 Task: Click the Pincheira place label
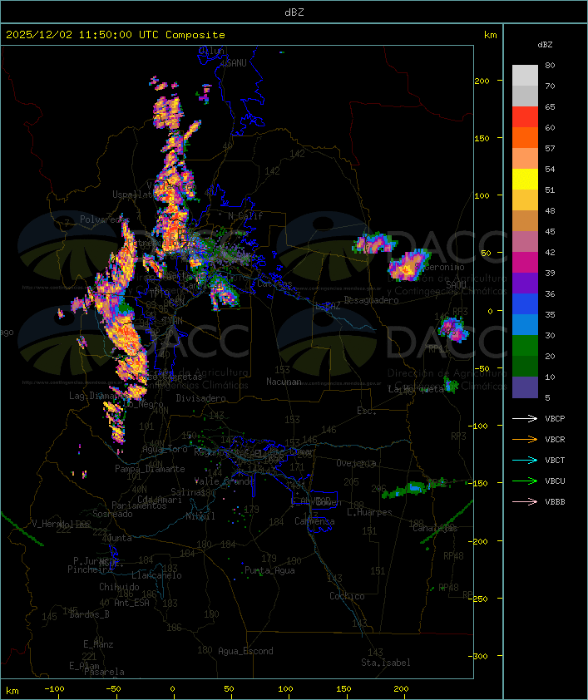coord(90,569)
